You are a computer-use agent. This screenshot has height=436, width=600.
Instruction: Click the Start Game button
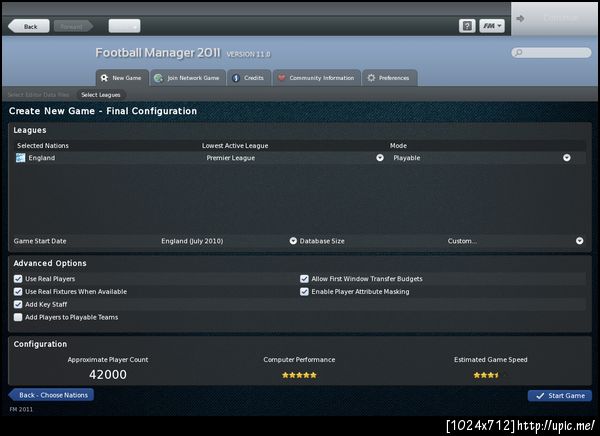(560, 396)
